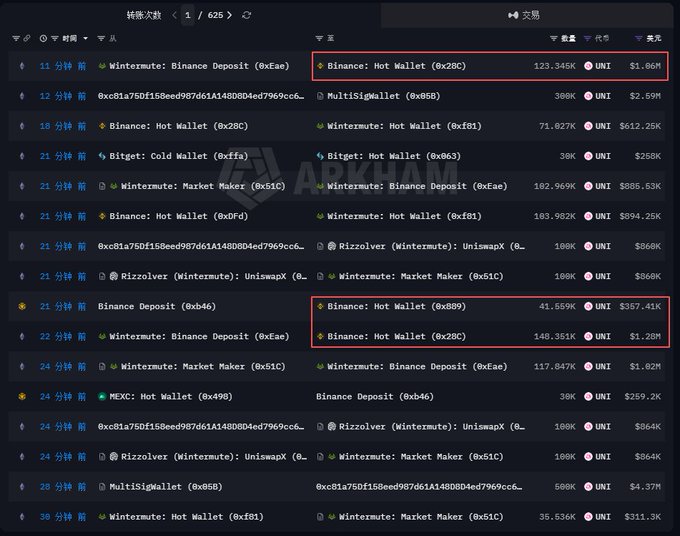Click the amount 148.351K
Image resolution: width=680 pixels, height=536 pixels.
tap(555, 336)
